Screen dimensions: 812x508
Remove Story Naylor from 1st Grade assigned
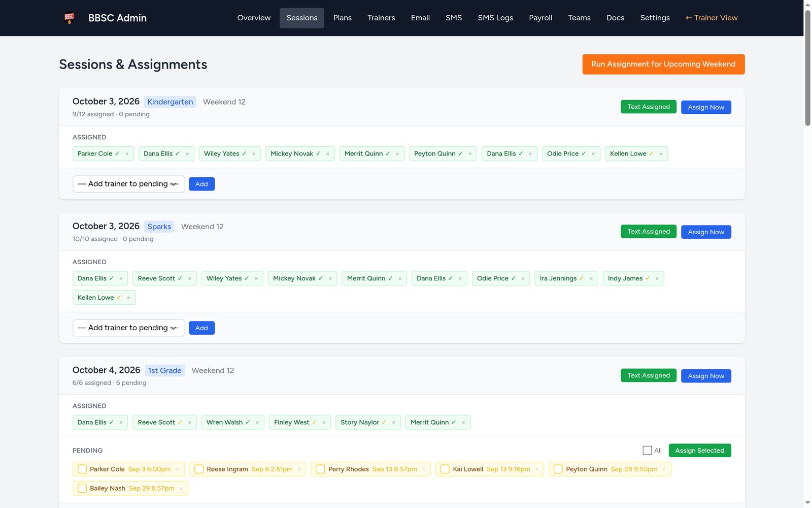tap(394, 423)
